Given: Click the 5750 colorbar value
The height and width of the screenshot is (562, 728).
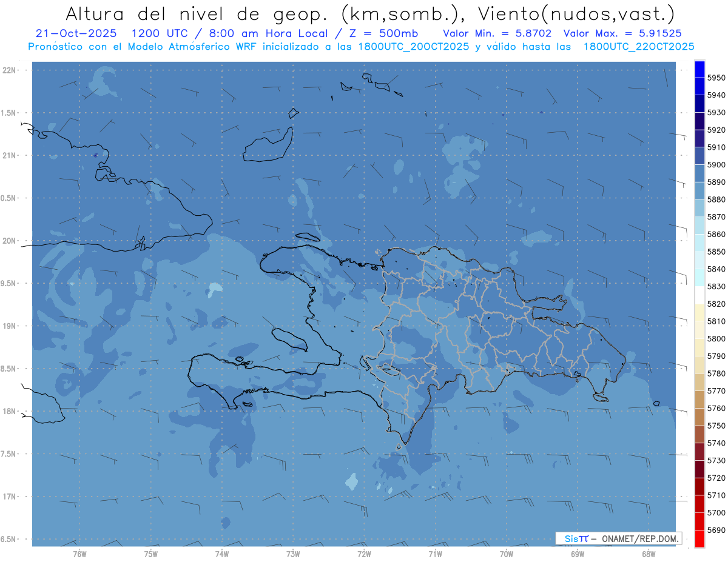Looking at the screenshot, I should (x=716, y=426).
